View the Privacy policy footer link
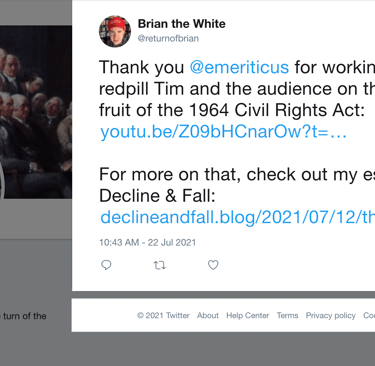The image size is (375, 366). 331,315
